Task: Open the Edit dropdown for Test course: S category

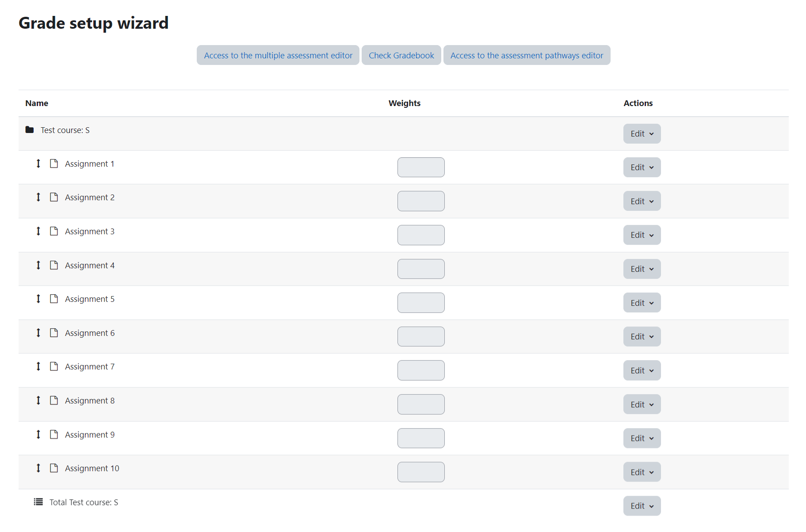Action: tap(642, 133)
